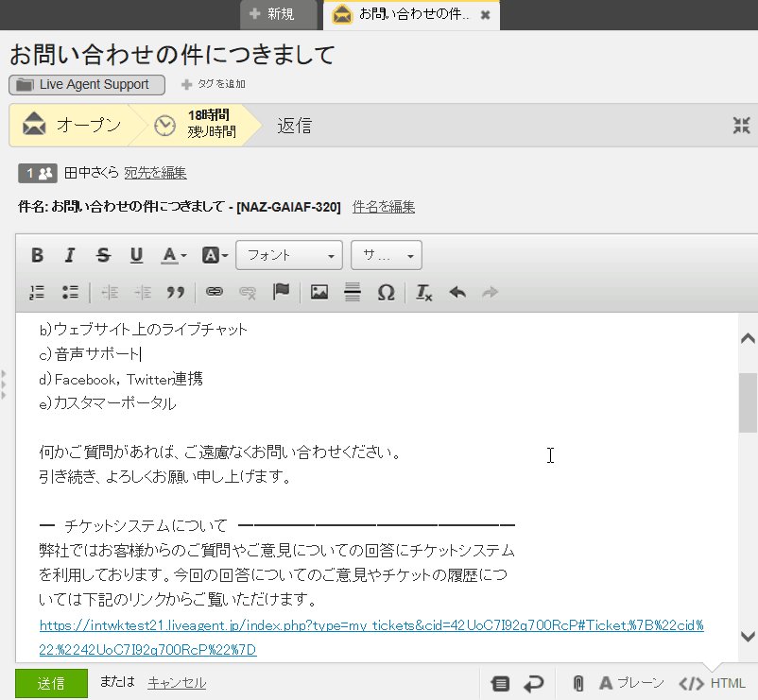Click 件名を編集 edit subject link
Screen dimensions: 758x700
click(x=384, y=207)
